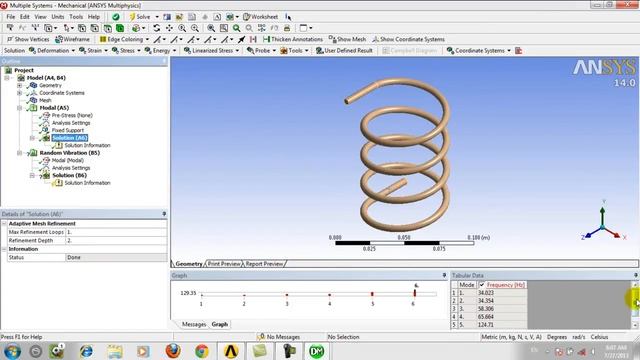The width and height of the screenshot is (640, 360).
Task: Select the Pan view tool
Action: 169,28
